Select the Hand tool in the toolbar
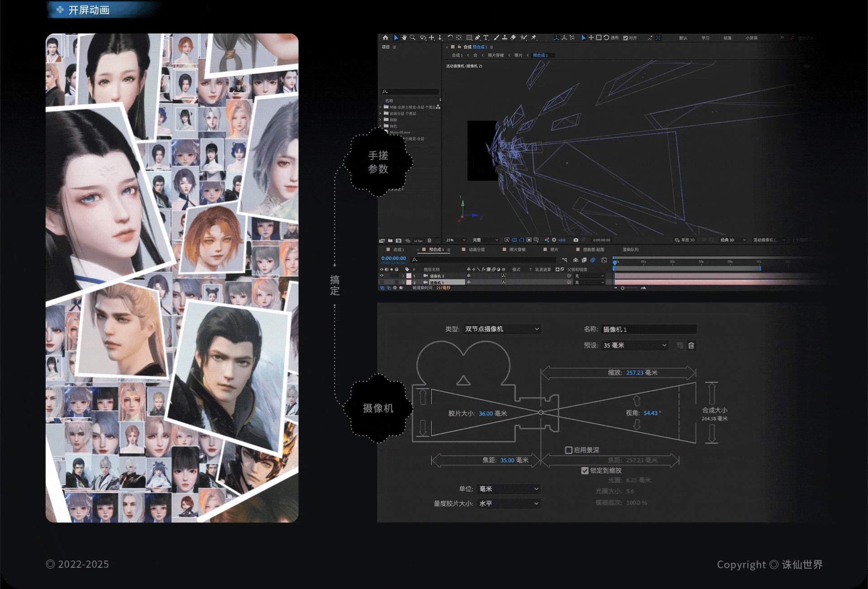Viewport: 868px width, 589px height. (x=404, y=38)
